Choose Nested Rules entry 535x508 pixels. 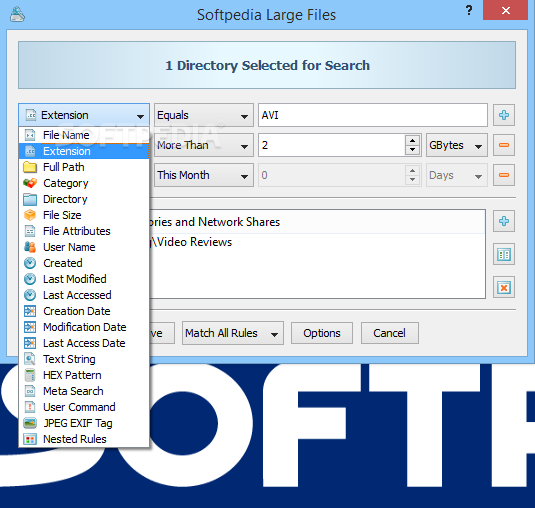(84, 439)
